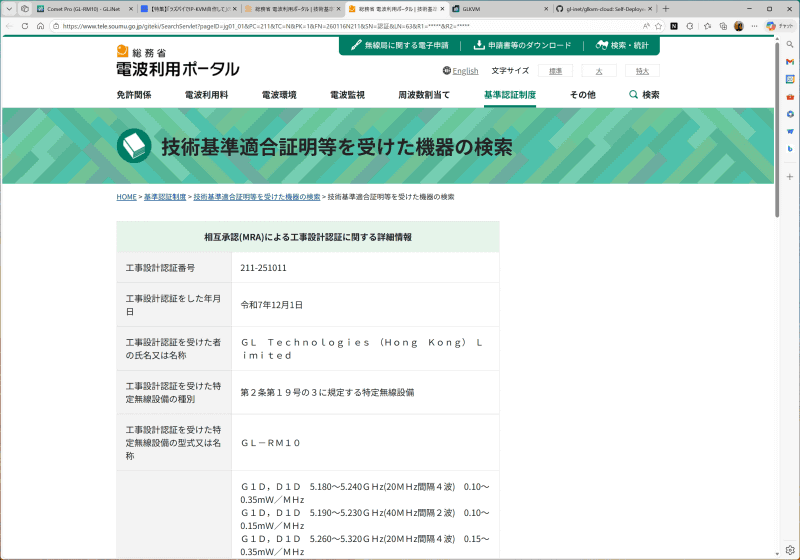Viewport: 800px width, 560px height.
Task: Open the blue paper-plane icon in sidebar
Action: coord(790,132)
